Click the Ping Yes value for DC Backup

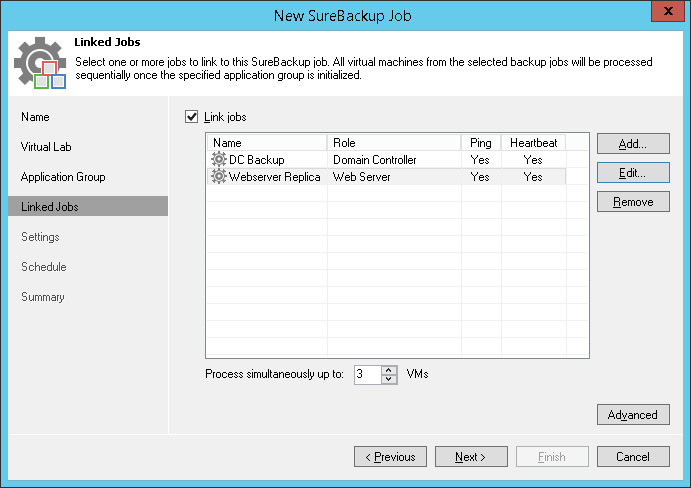(x=480, y=160)
